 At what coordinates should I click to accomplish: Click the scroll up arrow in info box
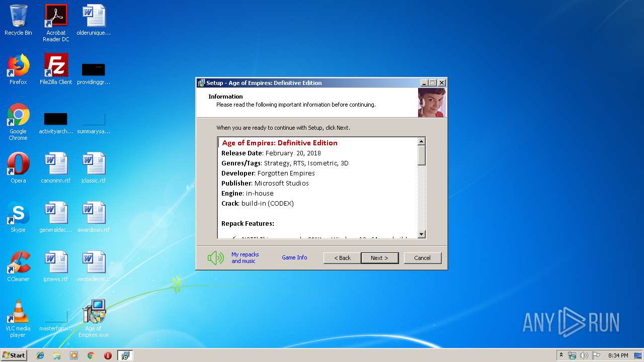point(422,141)
